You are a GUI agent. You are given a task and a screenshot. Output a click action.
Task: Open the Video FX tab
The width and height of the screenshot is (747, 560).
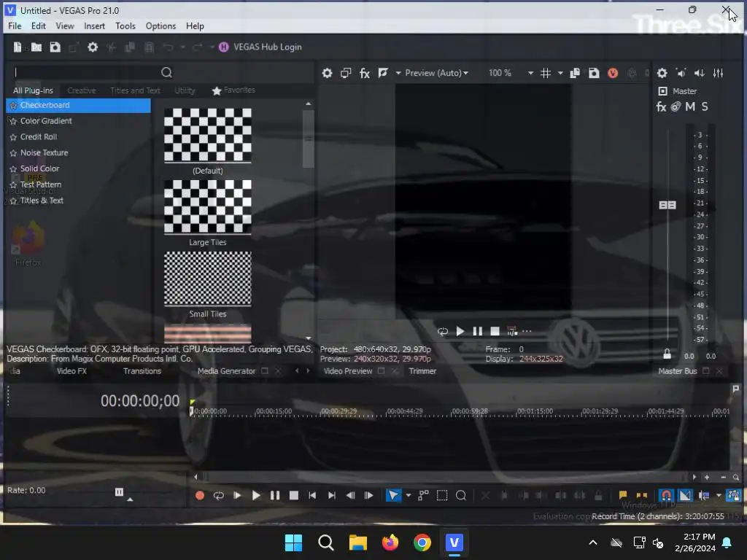[71, 371]
